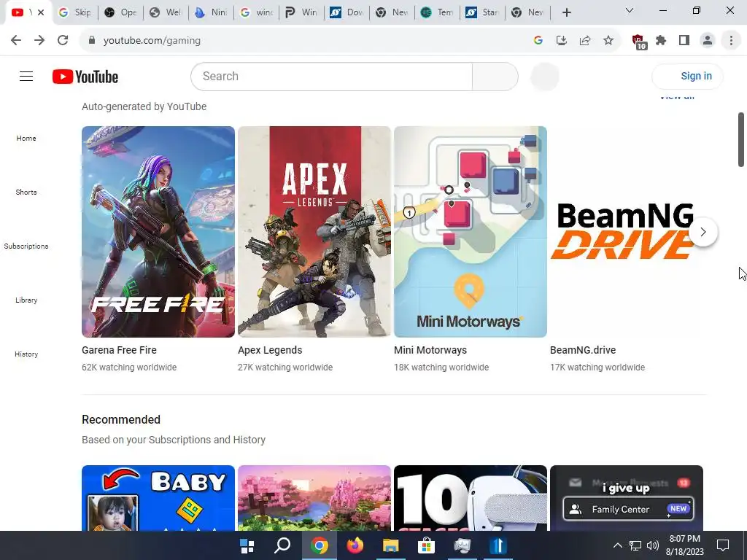Viewport: 747px width, 560px height.
Task: Open File Explorer from the taskbar
Action: click(x=391, y=545)
